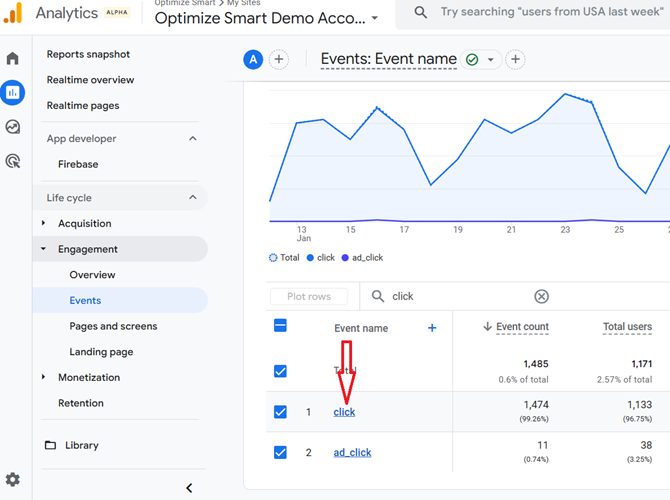Open the Library section
The height and width of the screenshot is (500, 670).
pos(82,445)
